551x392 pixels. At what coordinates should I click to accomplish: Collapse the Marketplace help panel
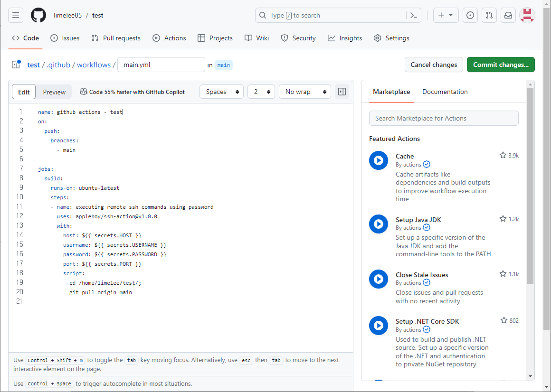342,92
